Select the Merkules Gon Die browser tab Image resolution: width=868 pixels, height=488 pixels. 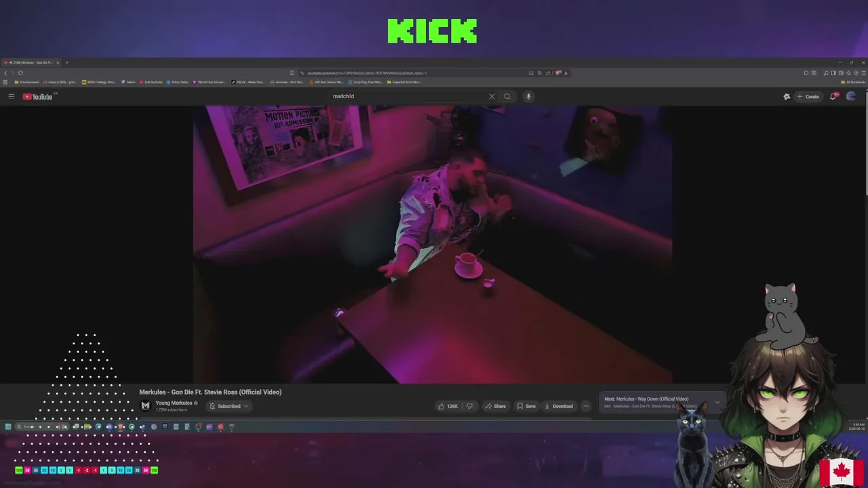(31, 62)
